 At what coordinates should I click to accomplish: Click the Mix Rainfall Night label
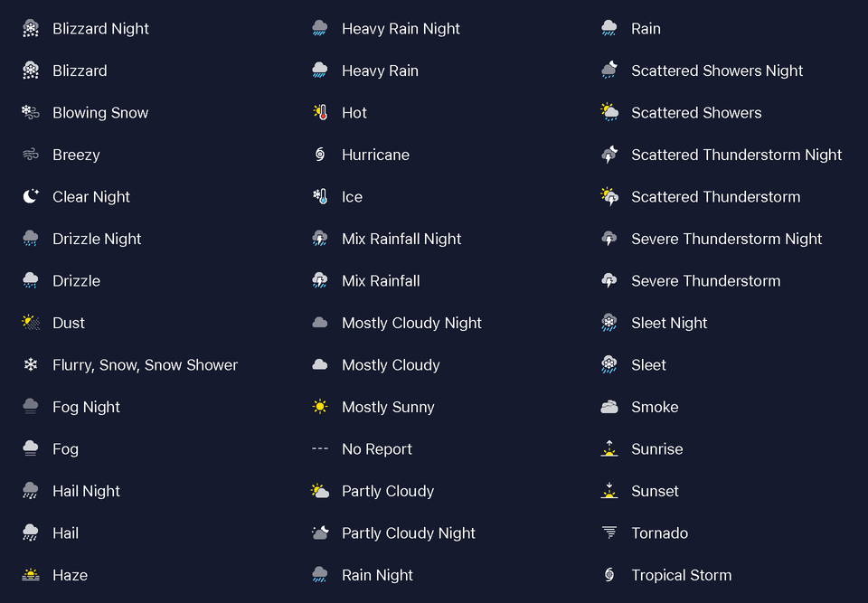coord(401,239)
